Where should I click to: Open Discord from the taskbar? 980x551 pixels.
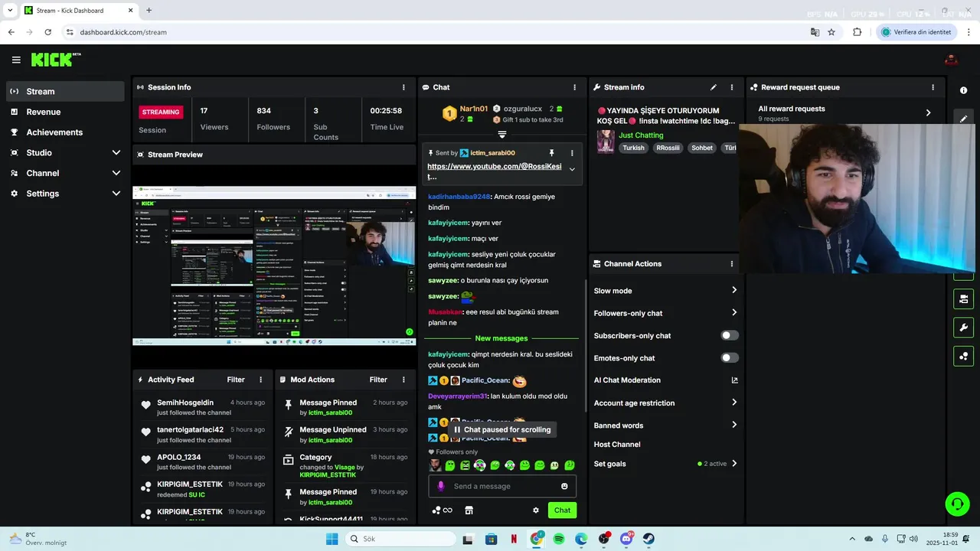pyautogui.click(x=626, y=540)
